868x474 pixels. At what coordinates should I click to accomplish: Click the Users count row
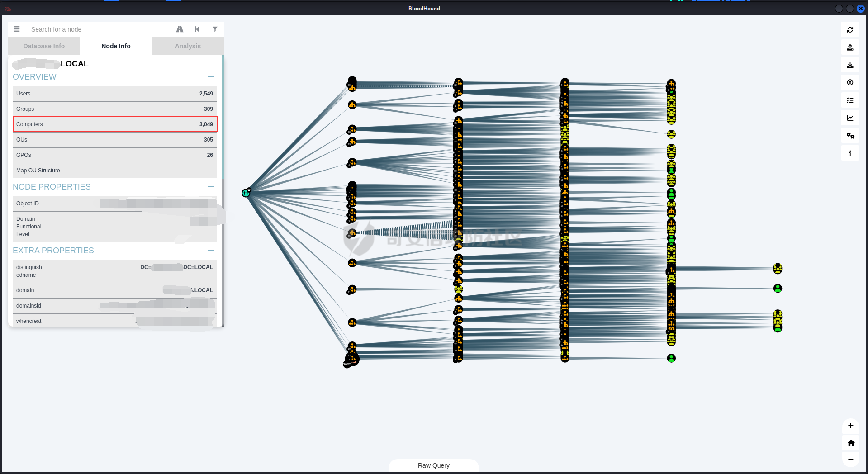pyautogui.click(x=115, y=94)
